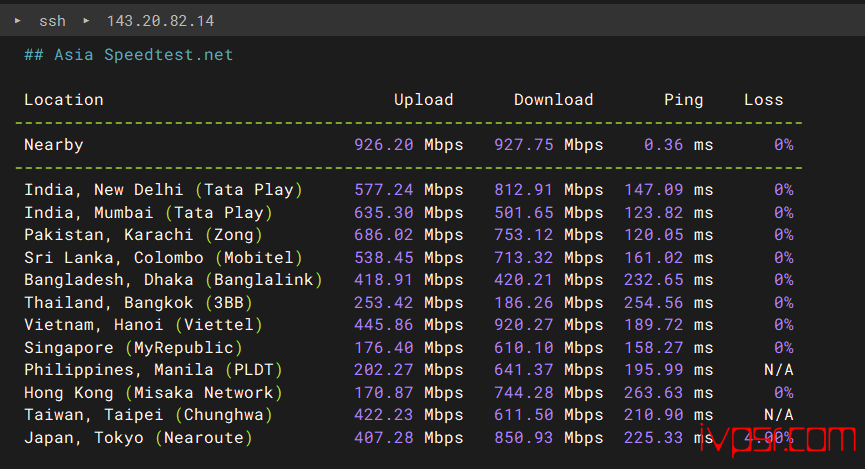
Task: Click the Ping column header
Action: (684, 100)
